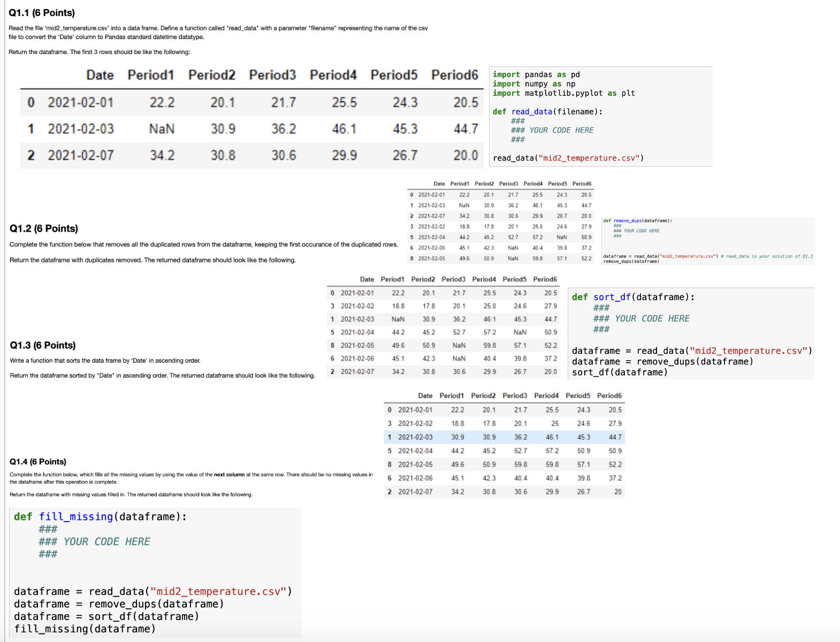Click "dataframe = remove_dups(dataframe)" in the fill_missing cell
Screen dimensions: 840x642
pos(119,604)
